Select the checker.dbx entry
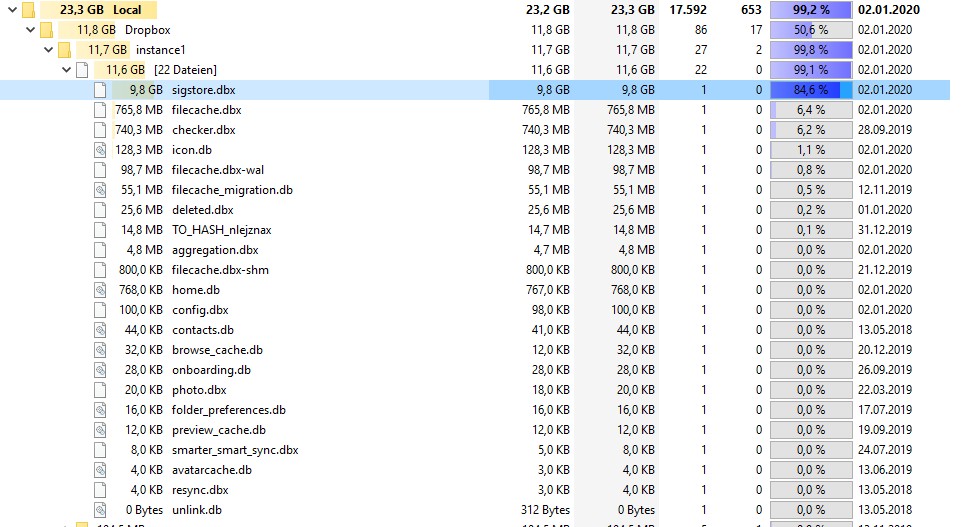The image size is (978, 527). click(x=203, y=130)
